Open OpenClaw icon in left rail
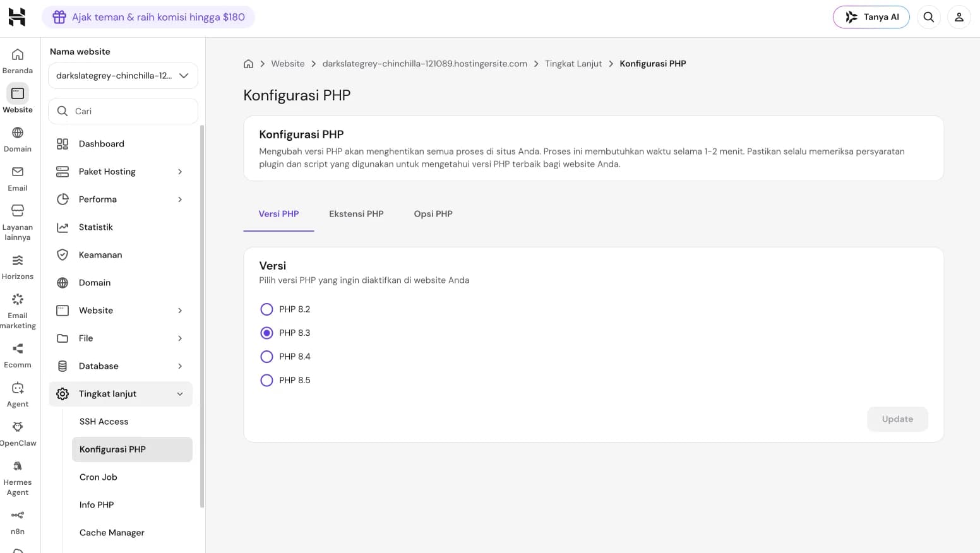This screenshot has width=980, height=553. click(18, 427)
